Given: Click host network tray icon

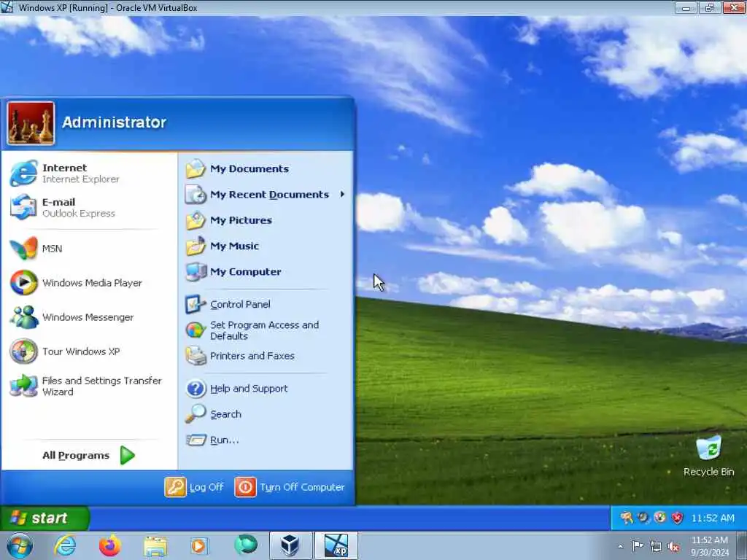Looking at the screenshot, I should click(656, 546).
